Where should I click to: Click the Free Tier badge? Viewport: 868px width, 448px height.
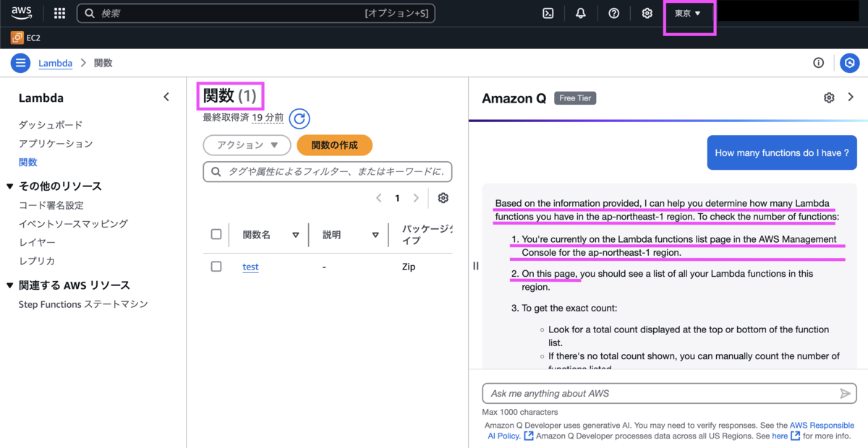click(575, 98)
